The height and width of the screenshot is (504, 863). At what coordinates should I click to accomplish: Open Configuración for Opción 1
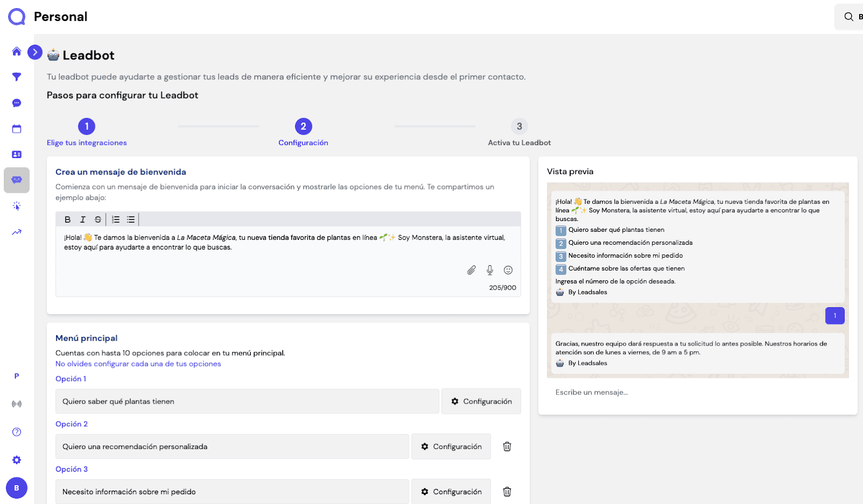(x=481, y=402)
